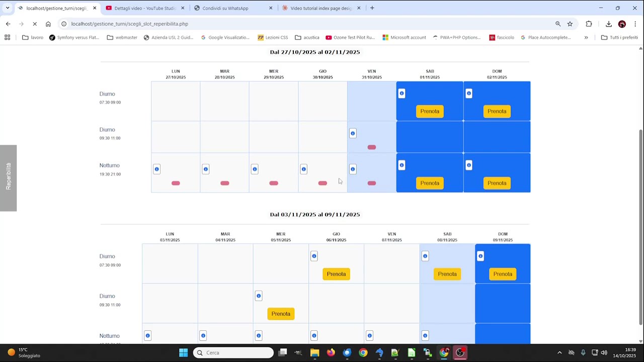
Task: Click Prenota for Saturday 01/11 Diurno 07:30
Action: tap(430, 111)
